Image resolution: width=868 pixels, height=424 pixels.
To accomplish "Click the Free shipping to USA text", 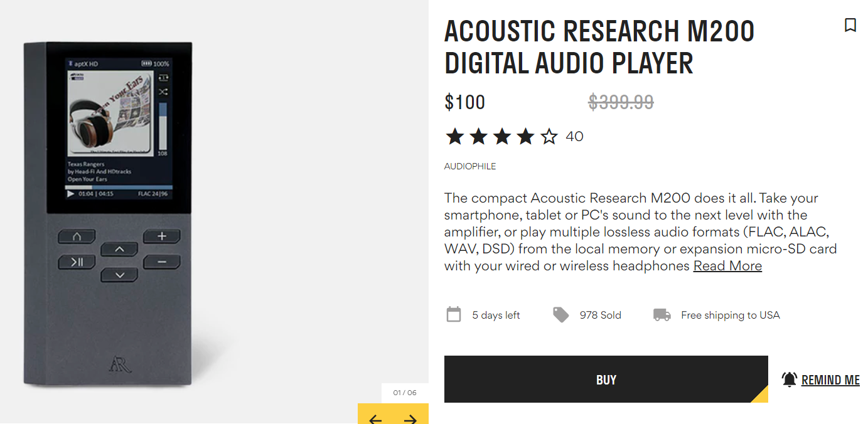I will click(x=730, y=315).
